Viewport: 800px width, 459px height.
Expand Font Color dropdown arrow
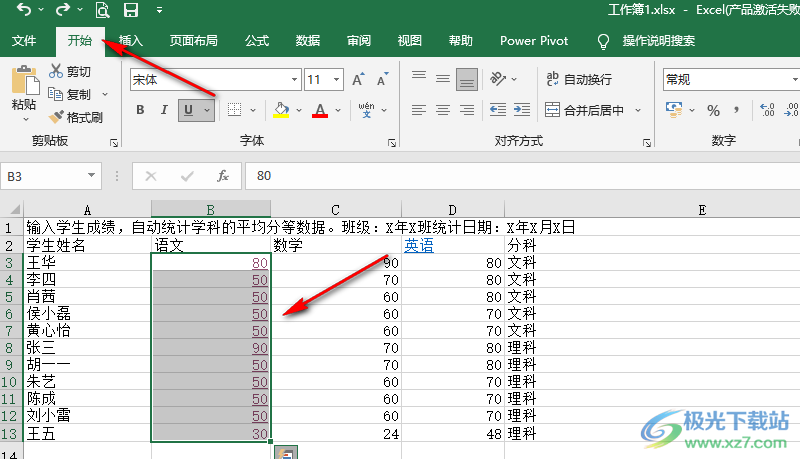pos(338,110)
